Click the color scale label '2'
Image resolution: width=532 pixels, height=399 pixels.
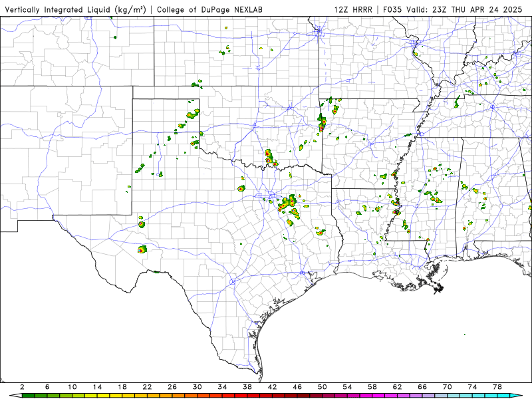pos(22,387)
